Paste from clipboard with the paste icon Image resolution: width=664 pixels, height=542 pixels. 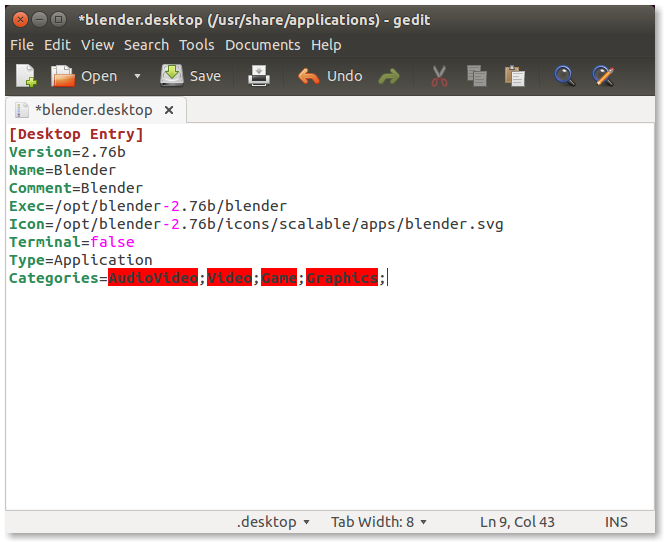point(515,76)
